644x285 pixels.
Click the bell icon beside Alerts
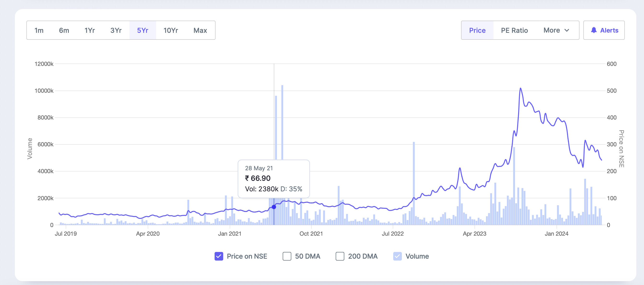coord(593,30)
